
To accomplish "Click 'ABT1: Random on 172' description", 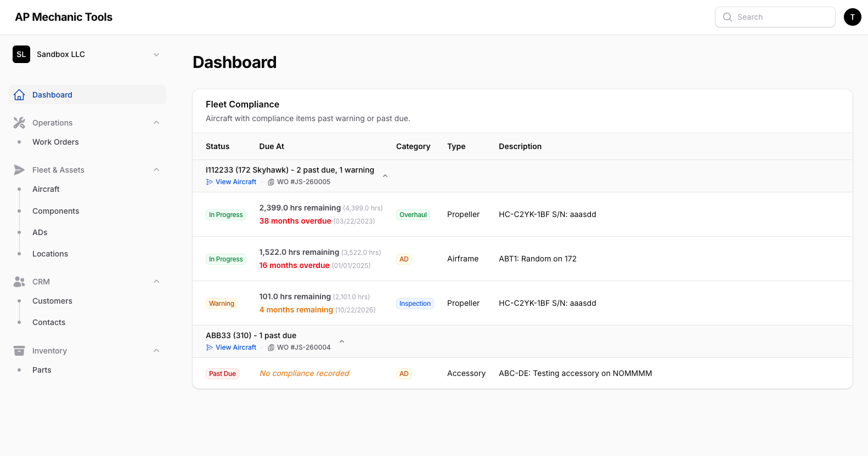I will click(x=538, y=259).
